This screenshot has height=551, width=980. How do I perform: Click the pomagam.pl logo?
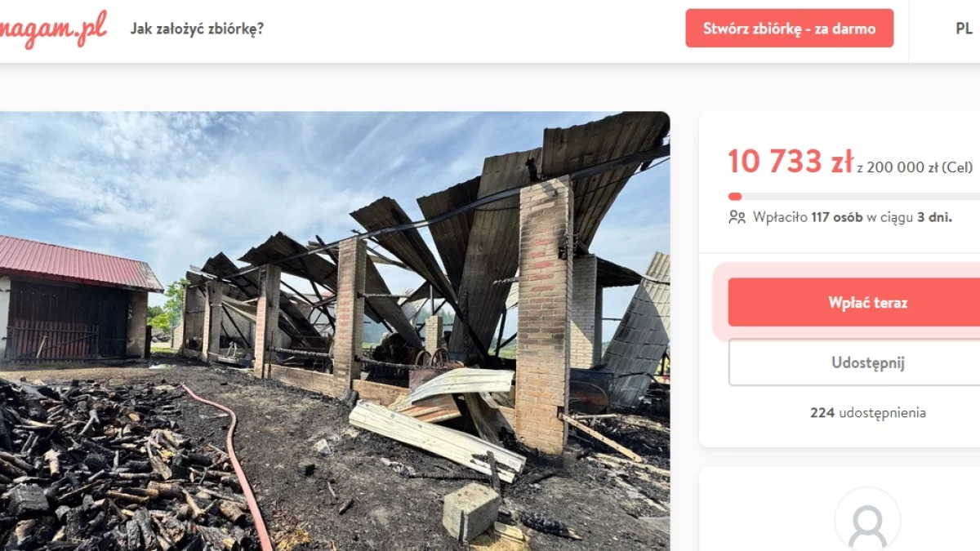point(53,29)
